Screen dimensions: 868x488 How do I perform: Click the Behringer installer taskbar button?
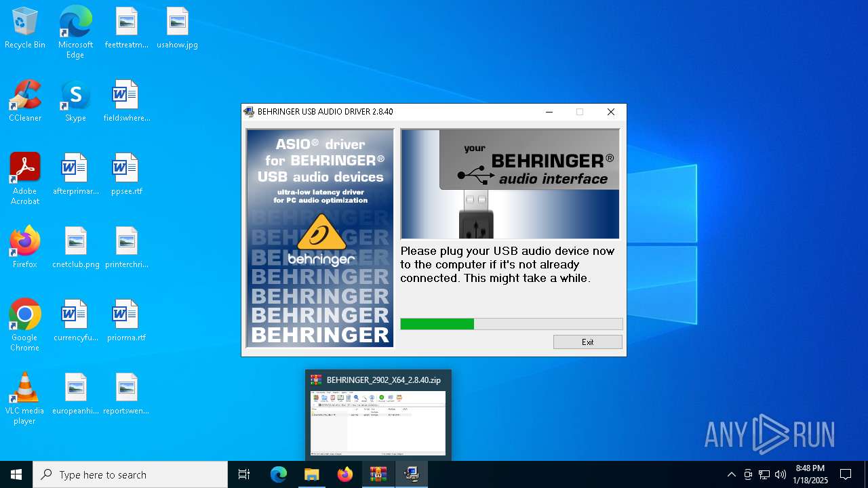pos(411,474)
